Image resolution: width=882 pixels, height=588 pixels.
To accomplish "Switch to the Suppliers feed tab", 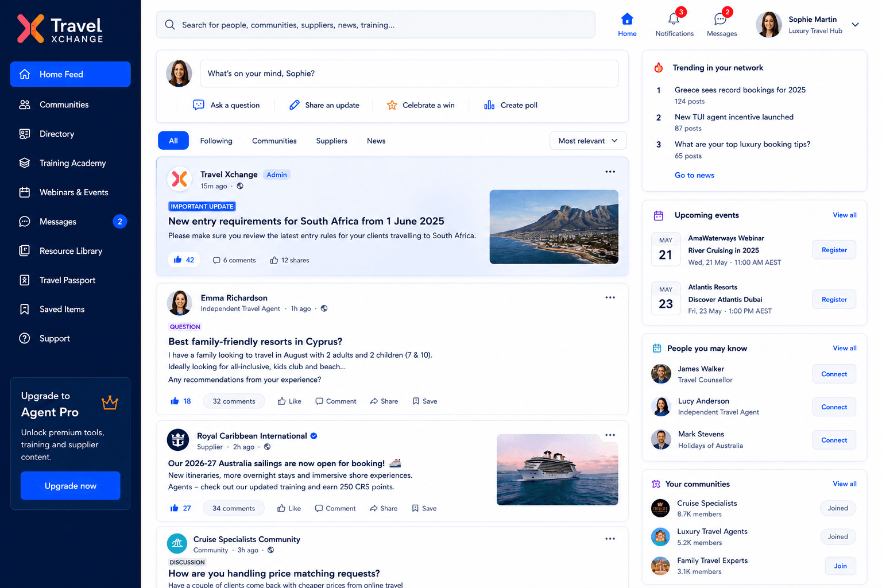I will pyautogui.click(x=332, y=141).
